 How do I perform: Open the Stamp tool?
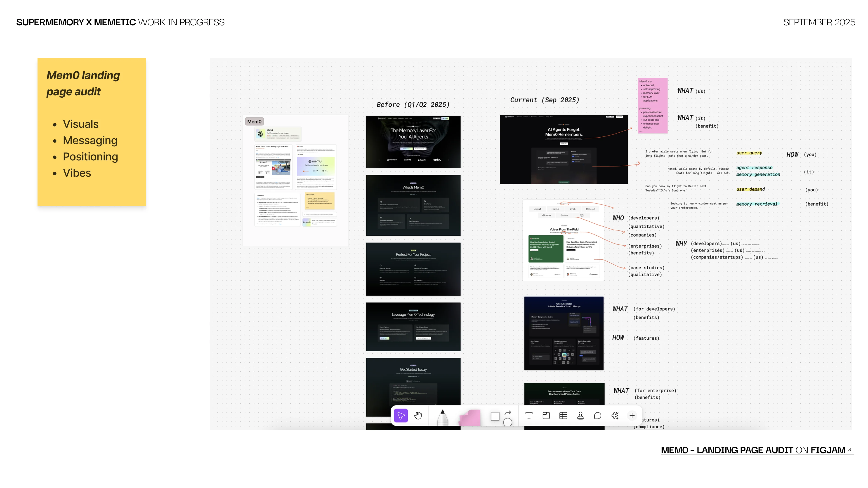click(580, 416)
